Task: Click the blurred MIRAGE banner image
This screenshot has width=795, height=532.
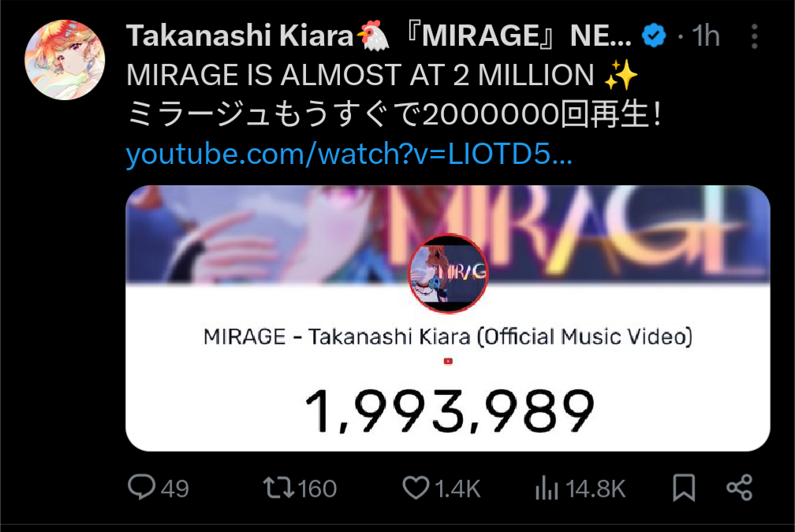Action: tap(448, 233)
